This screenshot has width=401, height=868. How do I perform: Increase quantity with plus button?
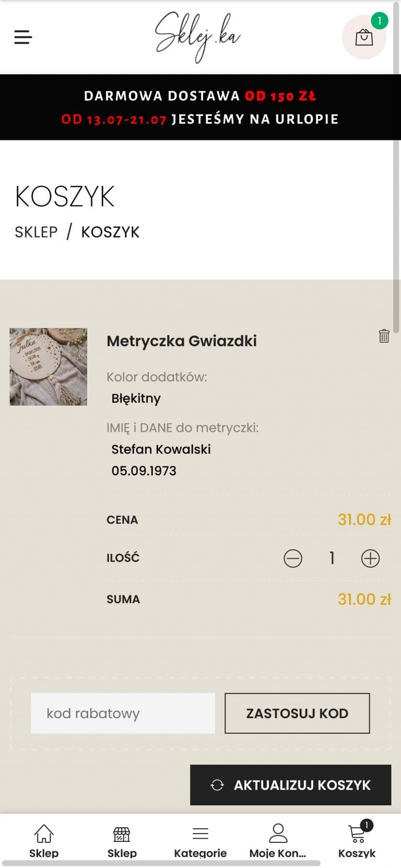370,558
